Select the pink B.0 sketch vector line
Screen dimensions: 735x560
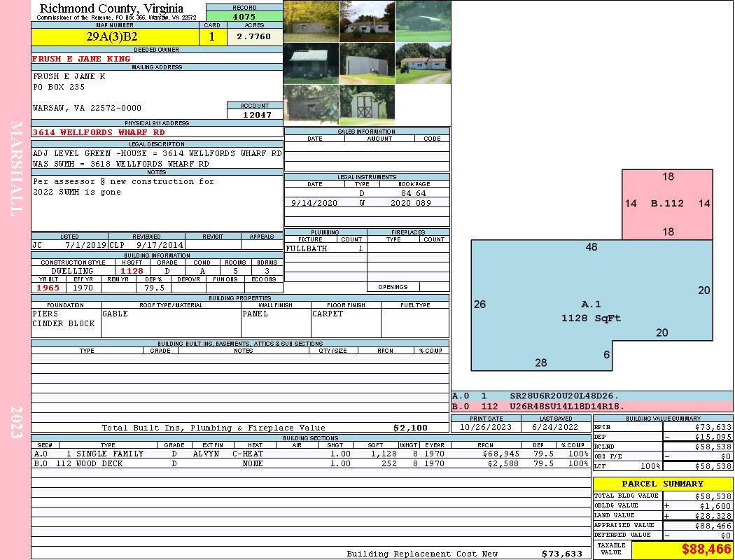[592, 406]
